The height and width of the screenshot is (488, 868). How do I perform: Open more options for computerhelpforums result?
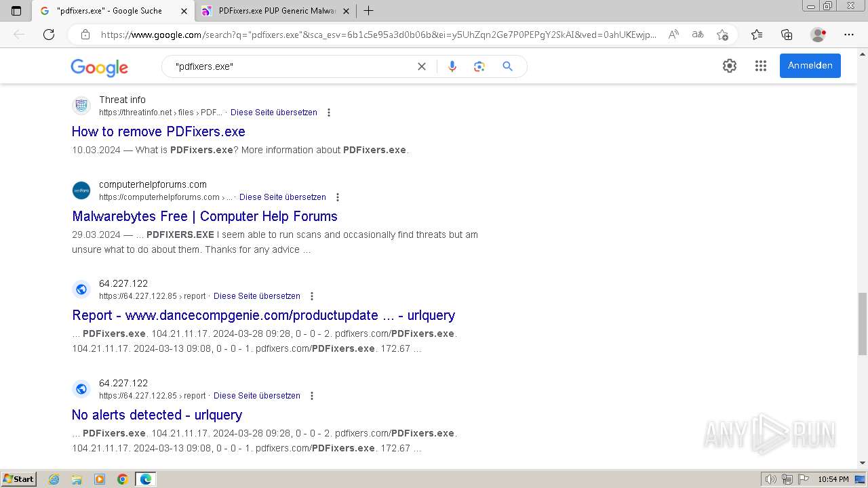338,197
